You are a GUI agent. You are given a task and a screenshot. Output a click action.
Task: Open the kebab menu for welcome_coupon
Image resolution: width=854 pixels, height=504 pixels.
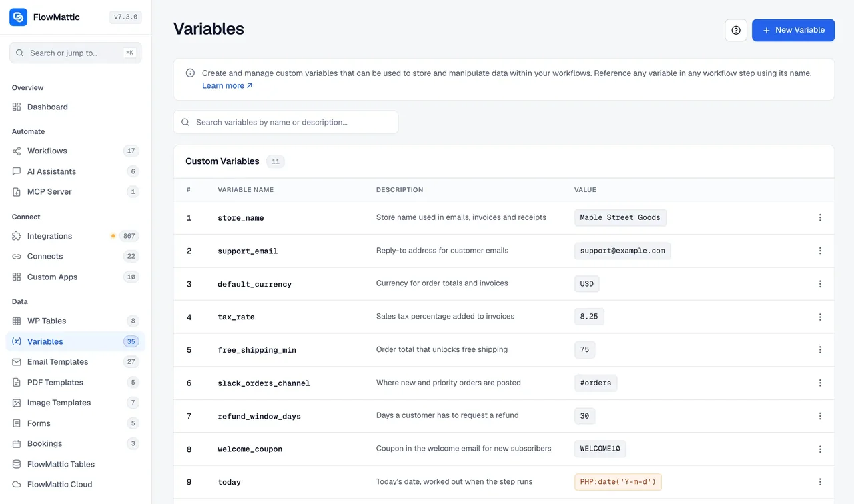[x=820, y=449]
